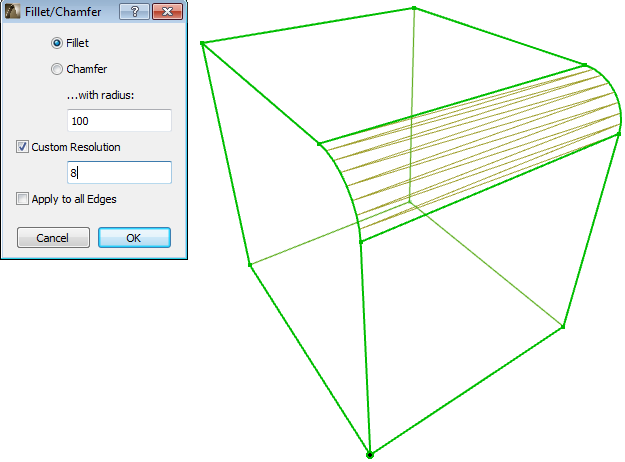Click the Fillet/Chamfer dialog app icon

pos(12,11)
